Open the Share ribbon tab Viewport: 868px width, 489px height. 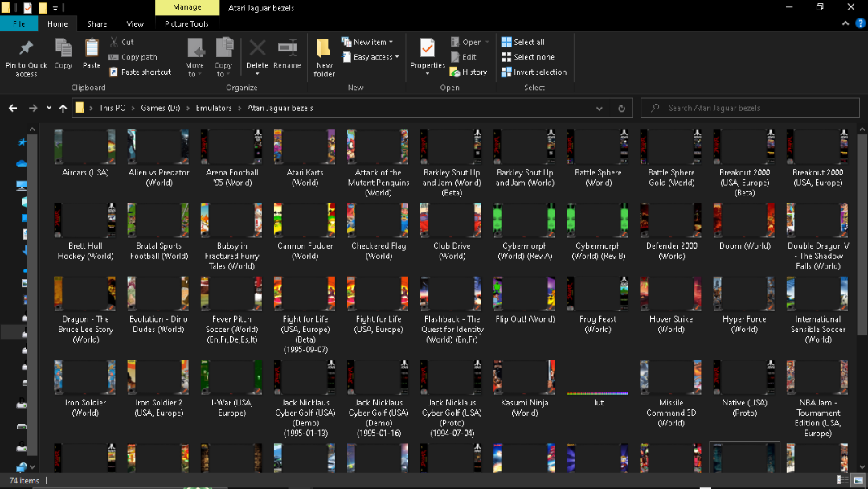coord(97,24)
